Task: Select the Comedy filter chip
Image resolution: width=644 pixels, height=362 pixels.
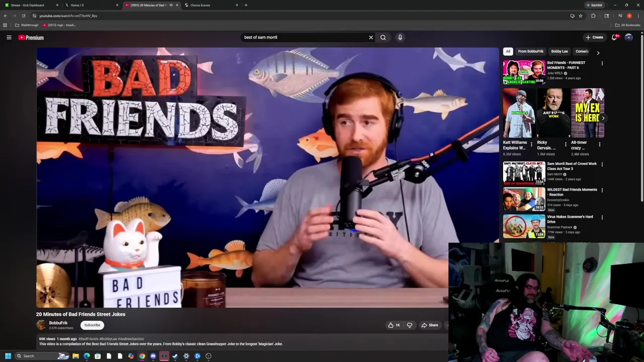Action: tap(582, 51)
